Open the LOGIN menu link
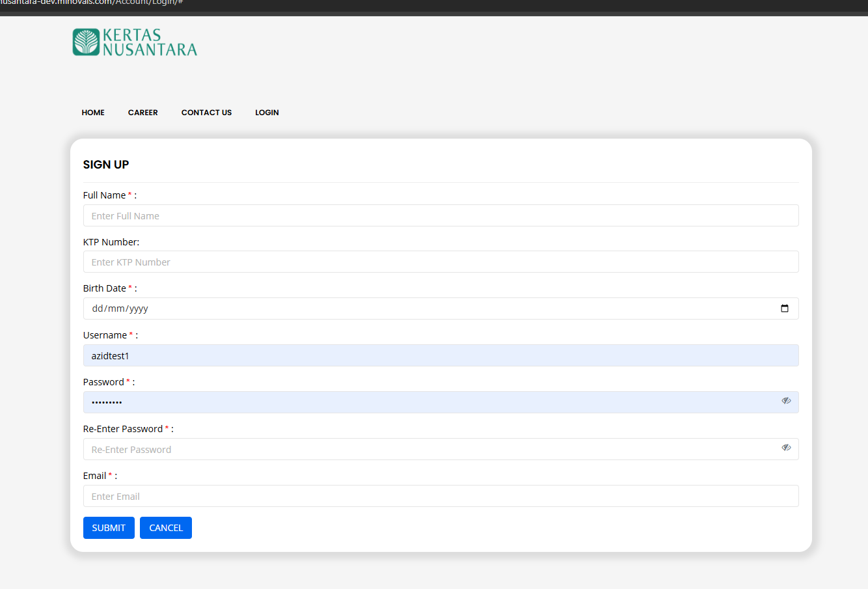 (267, 113)
